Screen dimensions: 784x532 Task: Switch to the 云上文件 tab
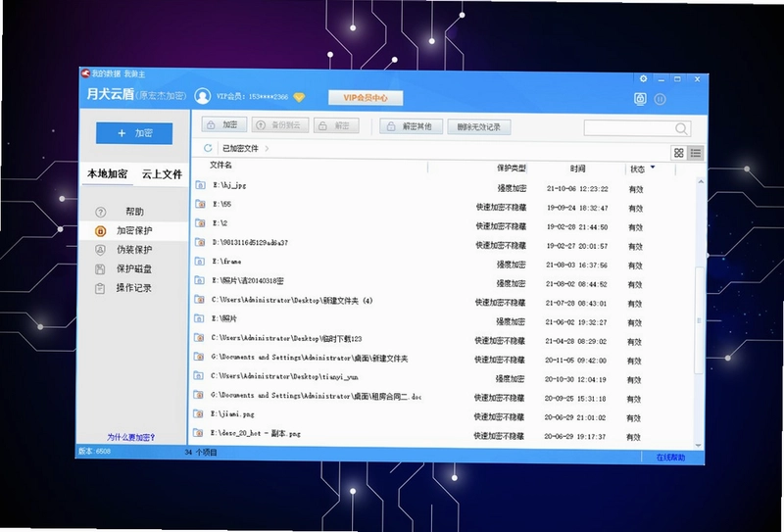click(162, 174)
